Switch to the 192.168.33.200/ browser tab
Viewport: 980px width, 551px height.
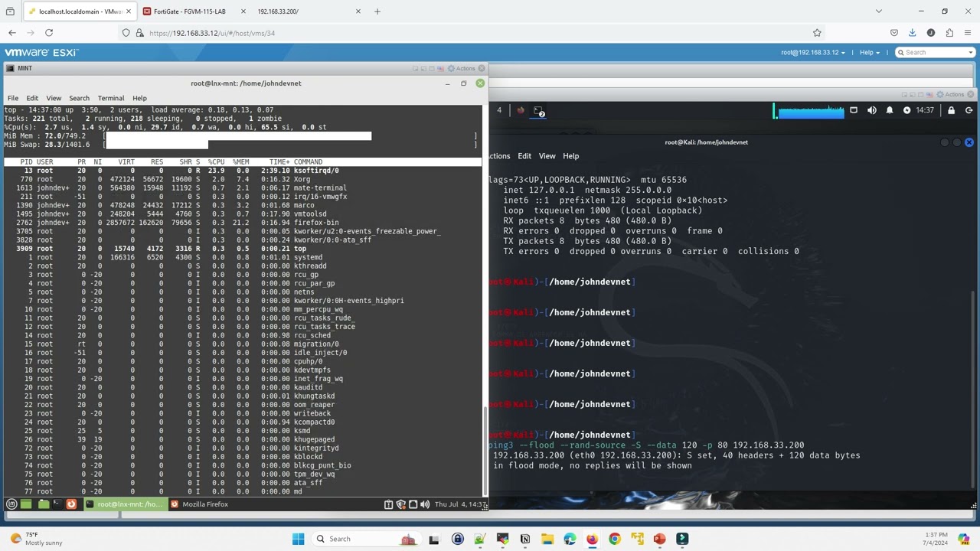309,11
